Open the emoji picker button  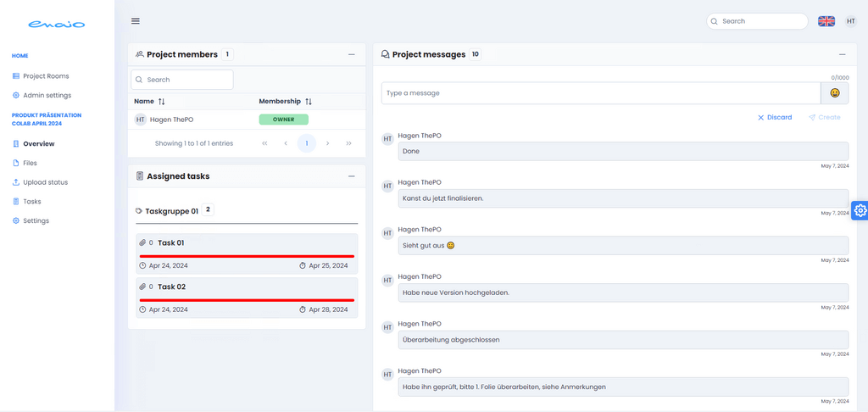[x=835, y=93]
